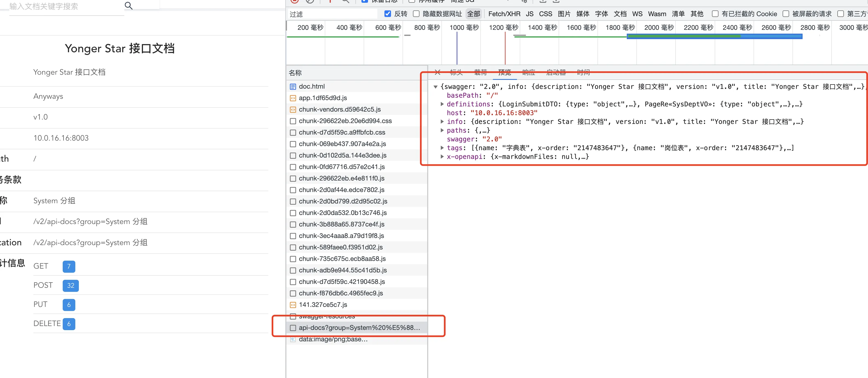Expand the paths node in JSON preview

pyautogui.click(x=442, y=130)
